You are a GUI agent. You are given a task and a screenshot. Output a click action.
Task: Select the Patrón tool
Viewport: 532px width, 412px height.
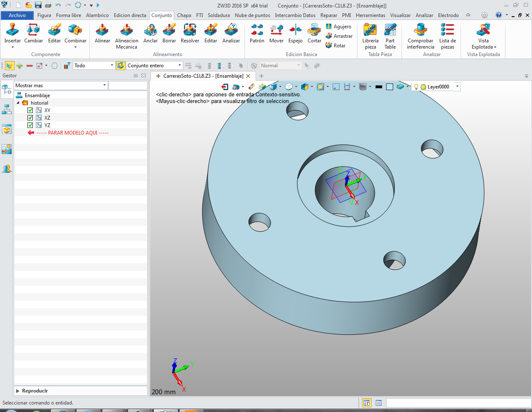tap(257, 33)
